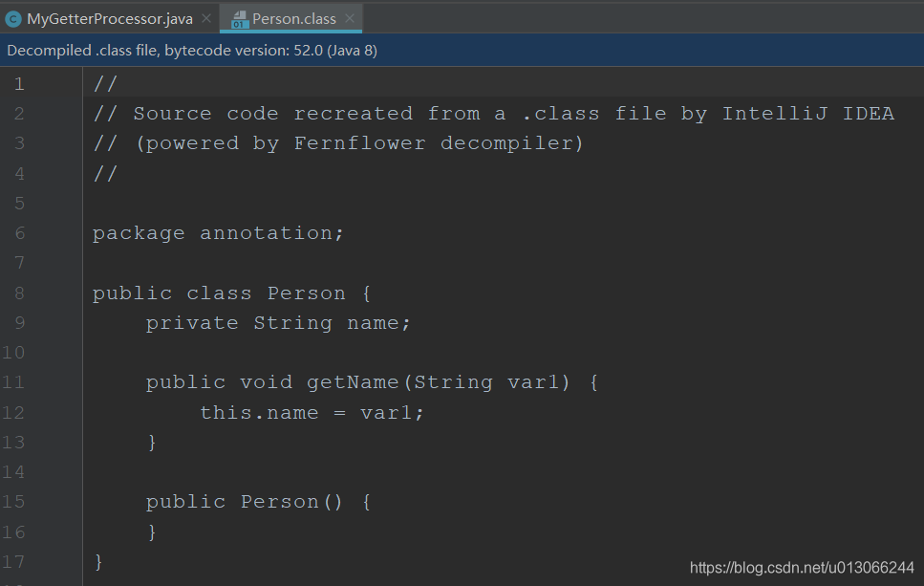The height and width of the screenshot is (586, 924).
Task: Click line number 15 in gutter
Action: [13, 502]
